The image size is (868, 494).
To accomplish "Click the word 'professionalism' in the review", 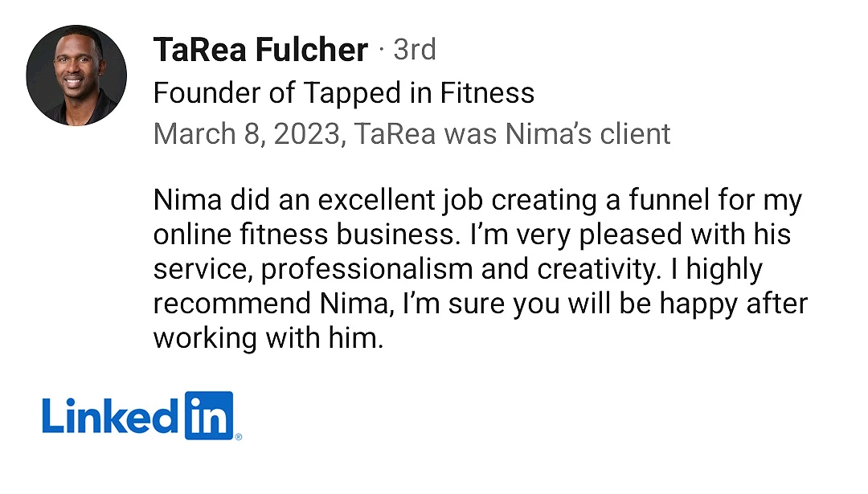I will (x=366, y=270).
